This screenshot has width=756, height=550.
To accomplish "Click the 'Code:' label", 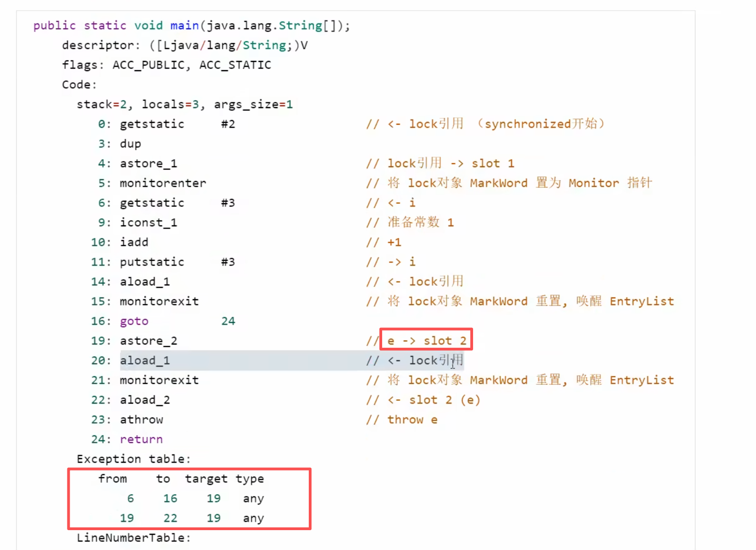I will tap(79, 85).
